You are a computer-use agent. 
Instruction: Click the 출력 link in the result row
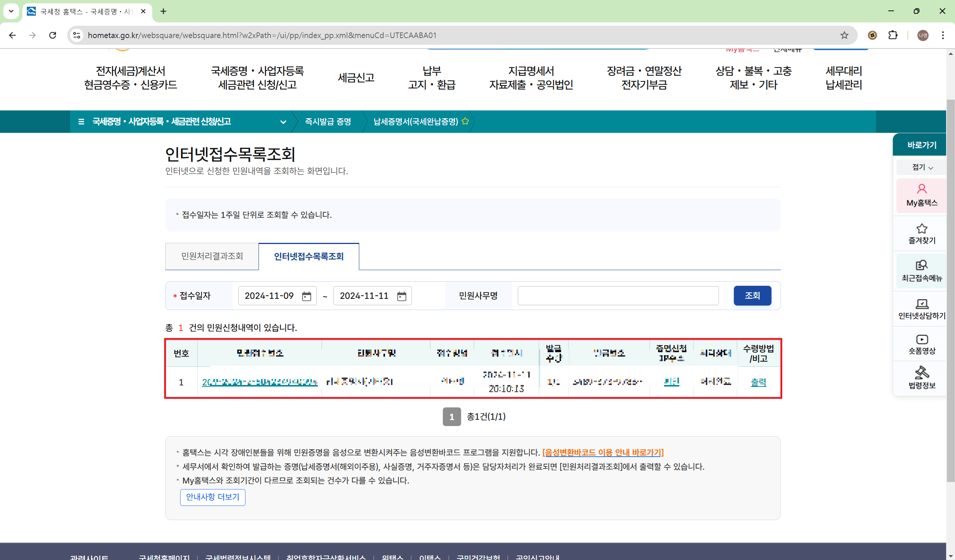[758, 382]
